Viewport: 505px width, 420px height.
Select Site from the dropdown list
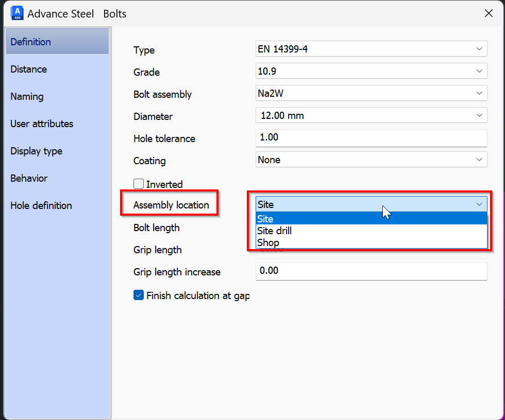tap(371, 219)
